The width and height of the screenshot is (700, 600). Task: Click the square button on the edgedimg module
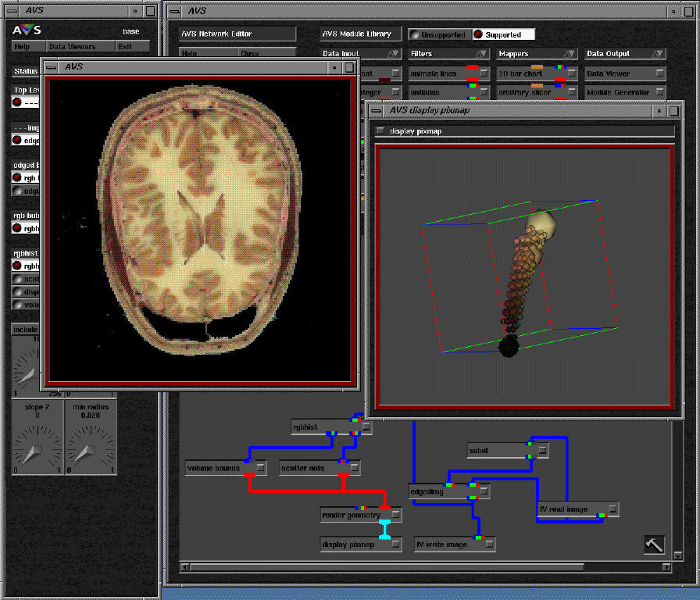pyautogui.click(x=484, y=491)
